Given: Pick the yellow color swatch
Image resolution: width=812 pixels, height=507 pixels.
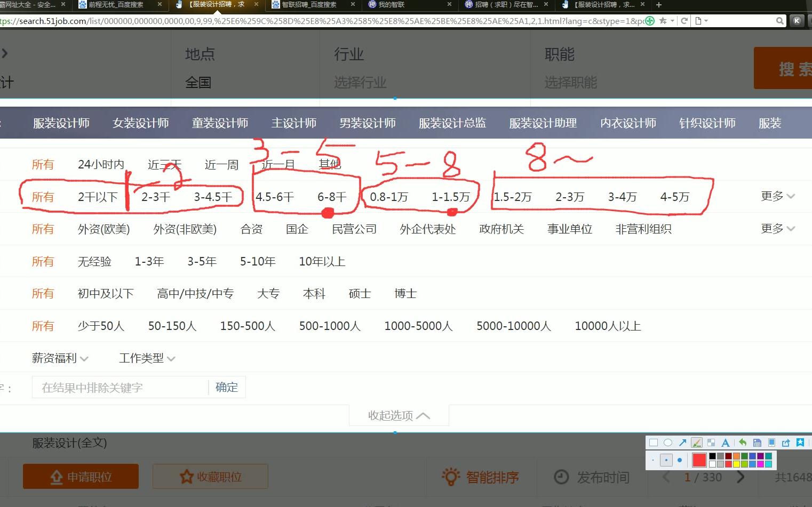Looking at the screenshot, I should tap(736, 464).
